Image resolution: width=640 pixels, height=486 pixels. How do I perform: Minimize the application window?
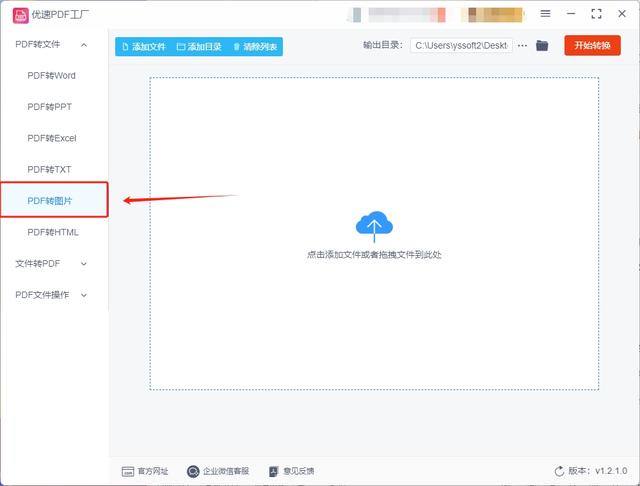pyautogui.click(x=571, y=14)
